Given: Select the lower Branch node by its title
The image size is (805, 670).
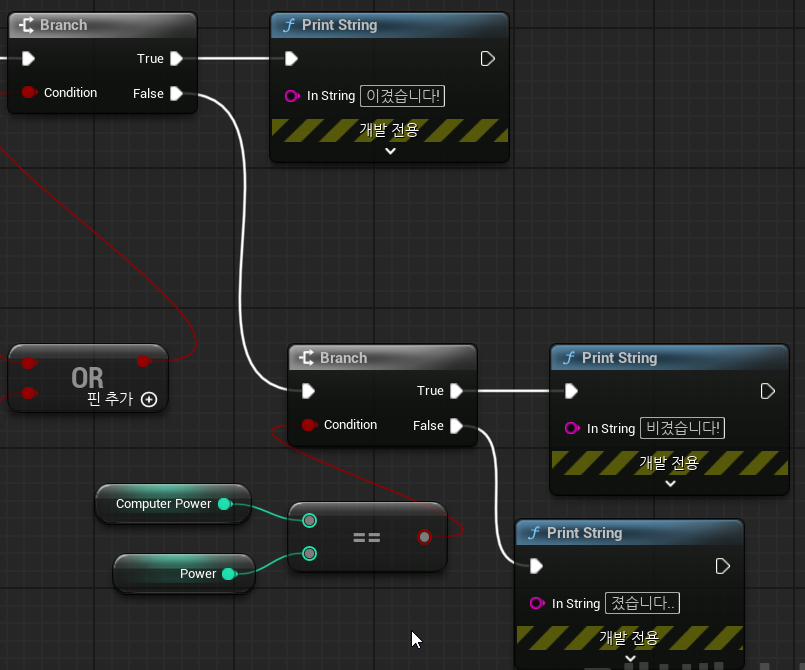Looking at the screenshot, I should [x=343, y=358].
